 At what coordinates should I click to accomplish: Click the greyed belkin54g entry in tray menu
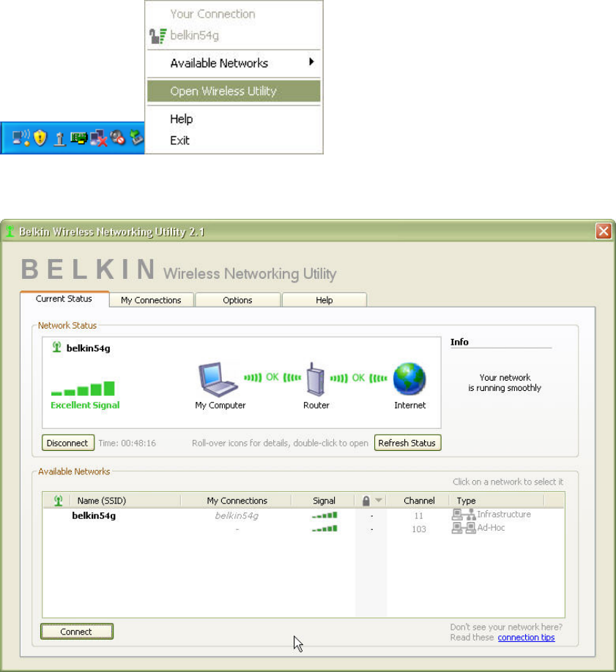coord(195,36)
